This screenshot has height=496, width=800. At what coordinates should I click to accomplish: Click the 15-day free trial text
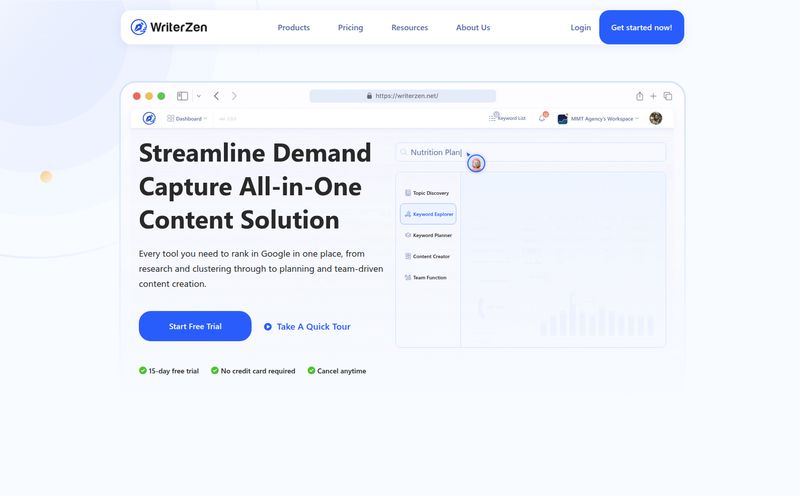click(x=173, y=371)
